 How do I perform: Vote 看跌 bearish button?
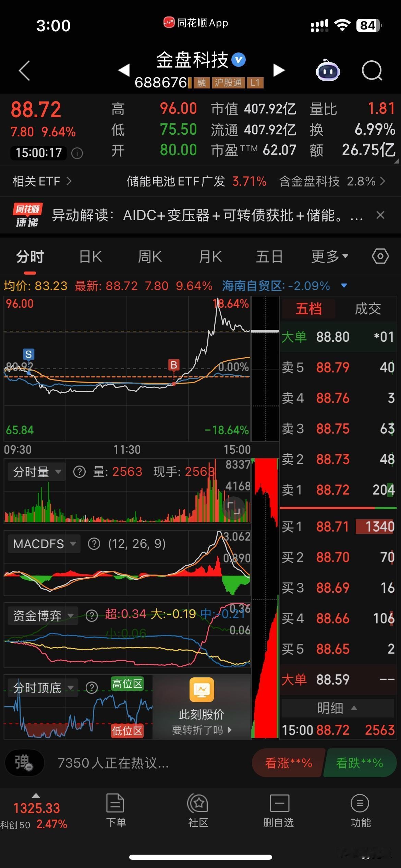360,763
